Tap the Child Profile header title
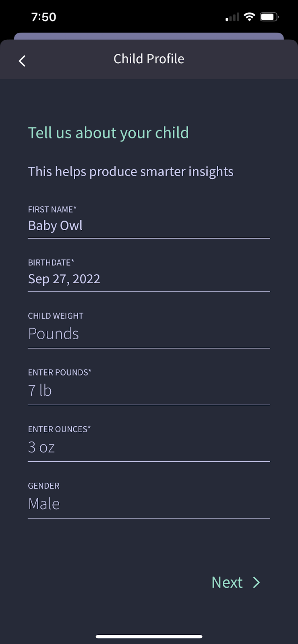 [149, 59]
